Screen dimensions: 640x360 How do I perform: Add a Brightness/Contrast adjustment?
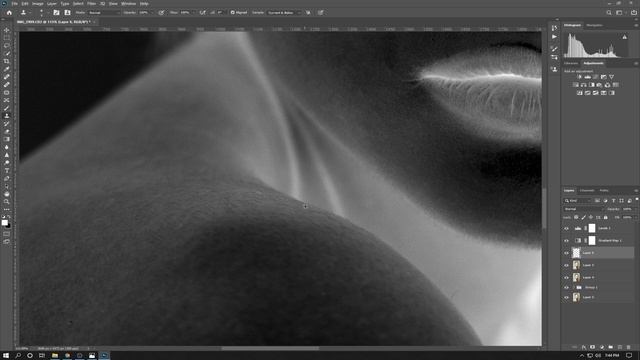579,77
